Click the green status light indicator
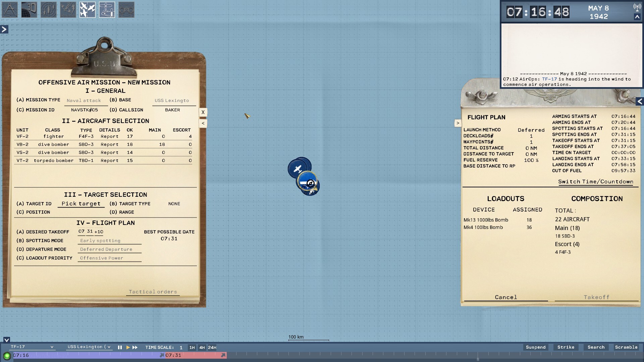Viewport: 644px width, 362px height. pos(7,356)
